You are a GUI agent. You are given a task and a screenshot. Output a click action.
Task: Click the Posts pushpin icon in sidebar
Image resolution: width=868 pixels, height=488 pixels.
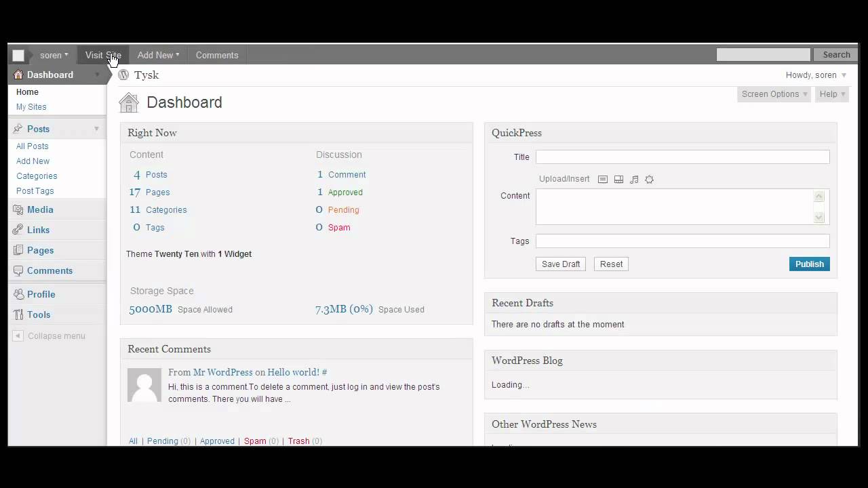click(18, 129)
